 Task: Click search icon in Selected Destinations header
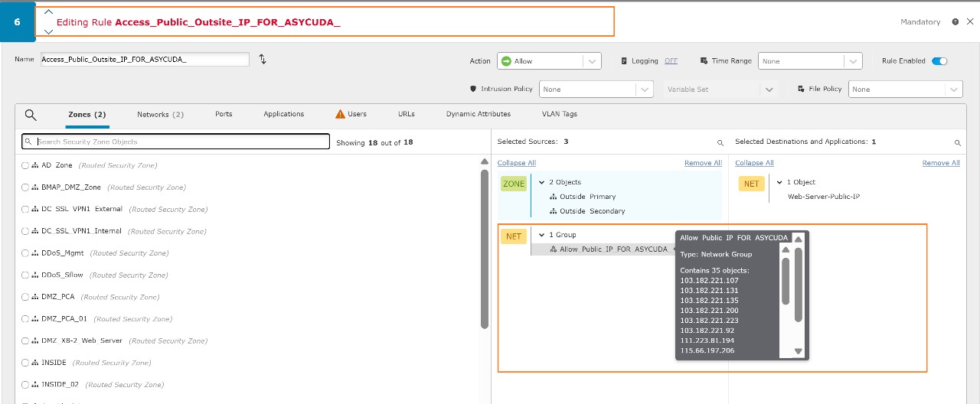[x=957, y=143]
